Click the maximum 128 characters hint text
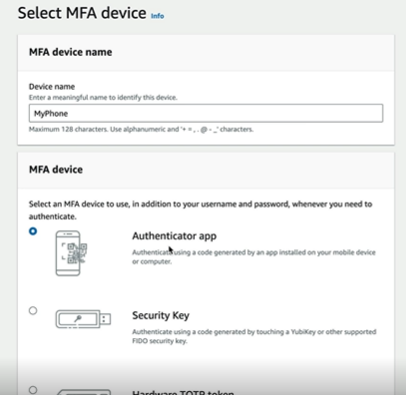The image size is (406, 395). (x=141, y=129)
